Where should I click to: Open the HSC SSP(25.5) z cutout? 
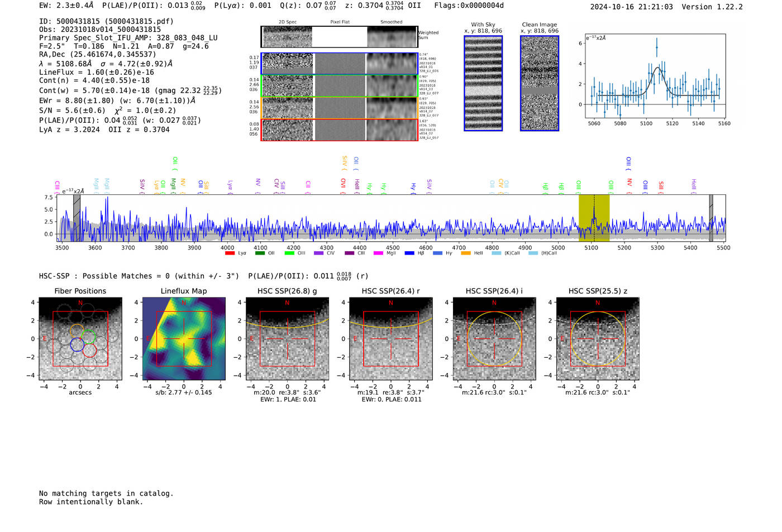pyautogui.click(x=598, y=339)
